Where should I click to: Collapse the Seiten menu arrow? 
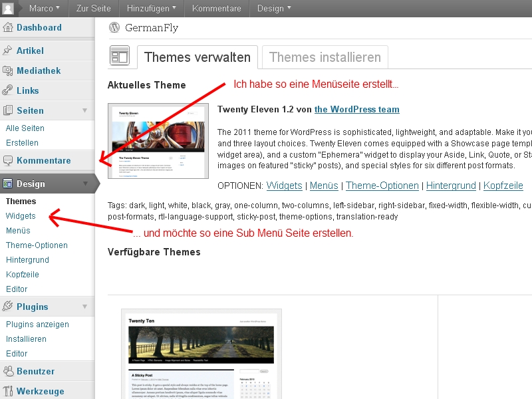click(84, 110)
